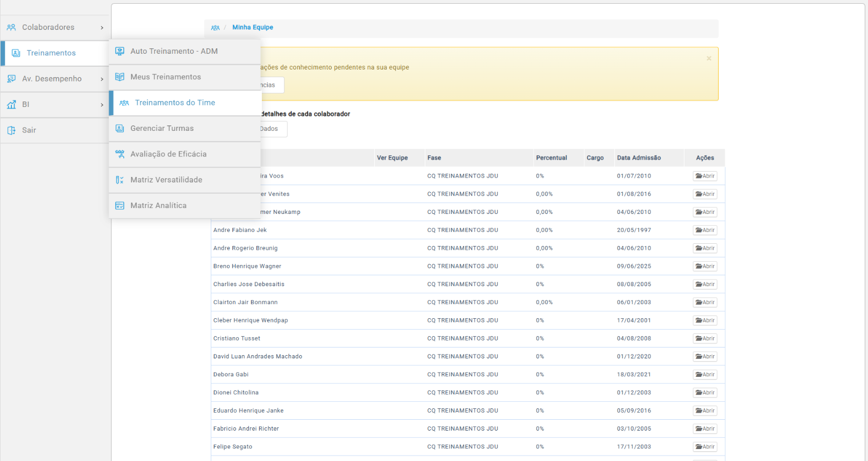Click the Matriz Versatilidade icon
This screenshot has height=461, width=868.
(x=120, y=180)
